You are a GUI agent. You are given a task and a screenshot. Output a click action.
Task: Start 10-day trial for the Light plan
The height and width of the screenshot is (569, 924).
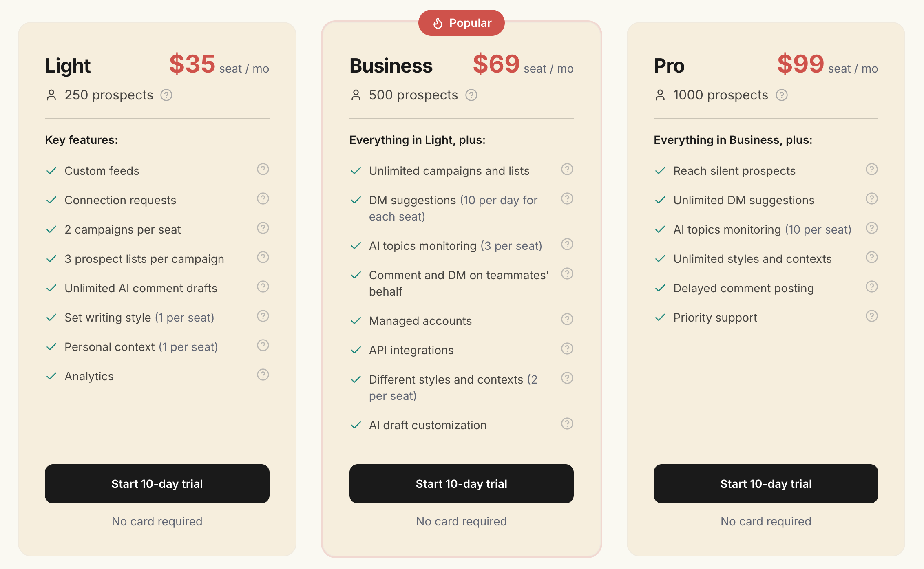[x=157, y=483]
